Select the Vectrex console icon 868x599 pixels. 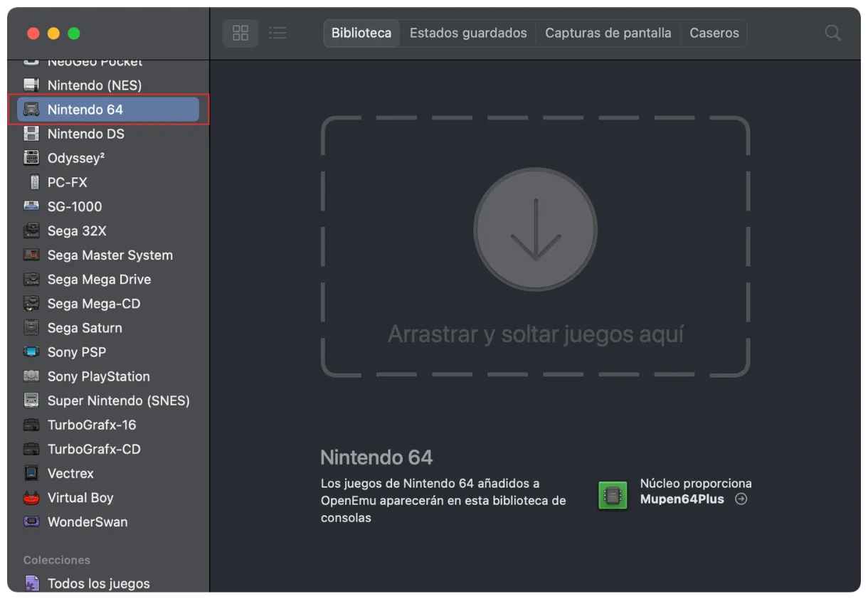click(x=31, y=473)
